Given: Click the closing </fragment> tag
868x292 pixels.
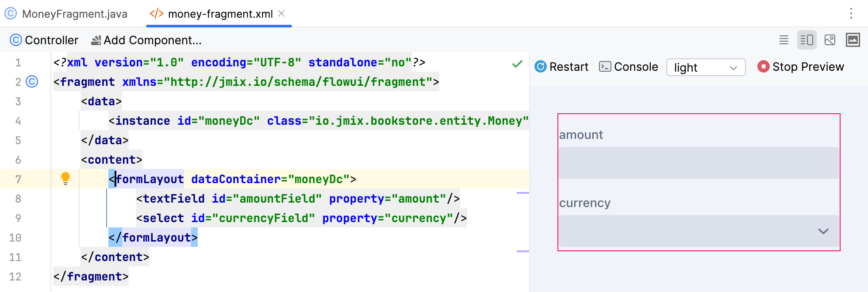Looking at the screenshot, I should (x=91, y=277).
